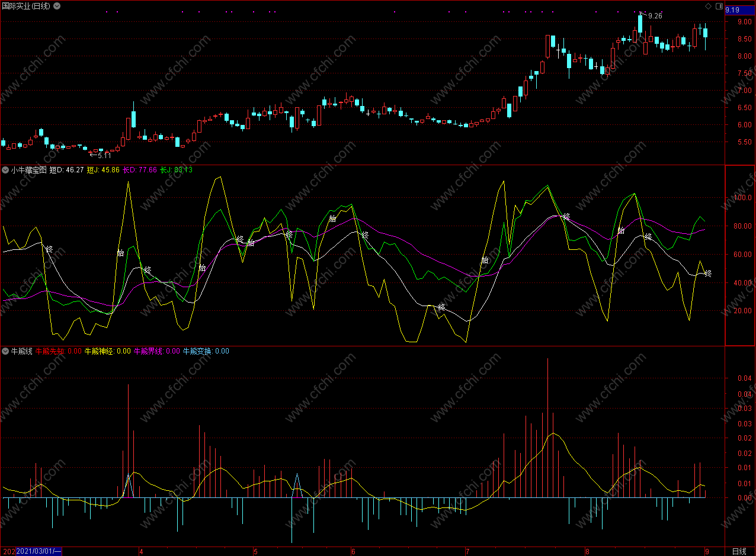Click the 日线 period button at bottom-right

739,551
